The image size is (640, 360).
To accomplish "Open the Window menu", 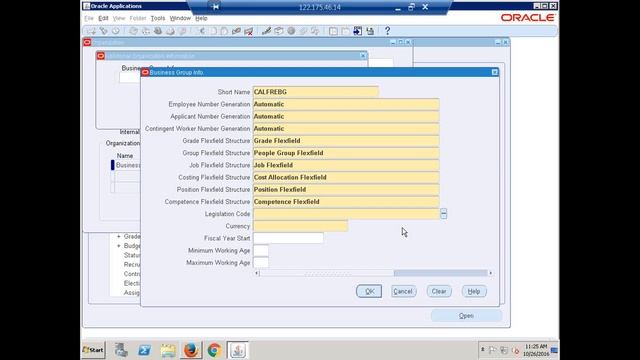I will pyautogui.click(x=180, y=18).
